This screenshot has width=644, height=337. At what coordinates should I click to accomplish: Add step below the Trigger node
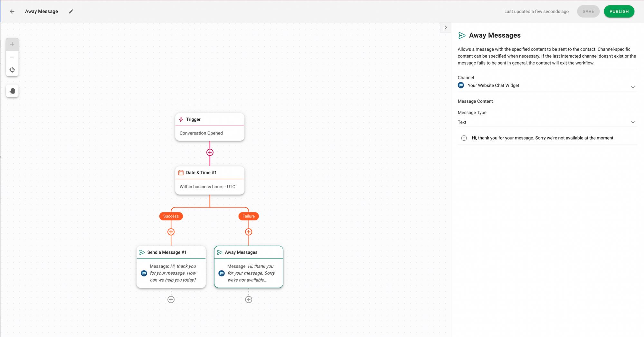pos(210,152)
